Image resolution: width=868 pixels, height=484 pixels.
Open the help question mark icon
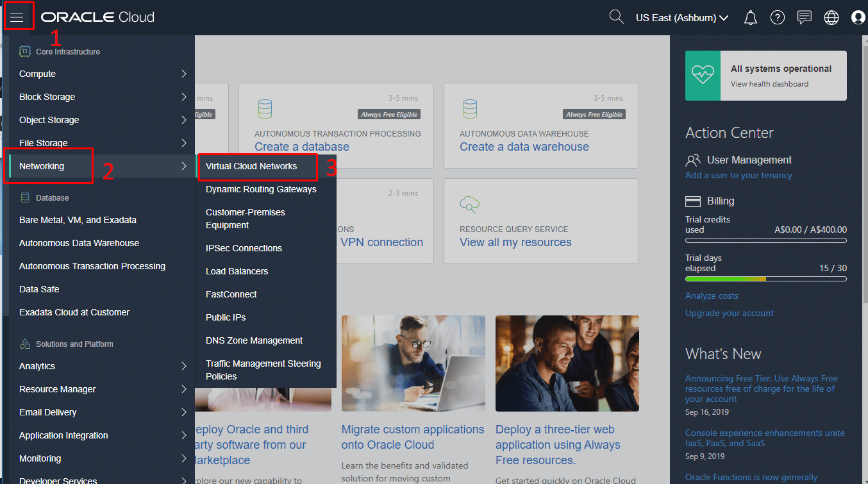[778, 18]
